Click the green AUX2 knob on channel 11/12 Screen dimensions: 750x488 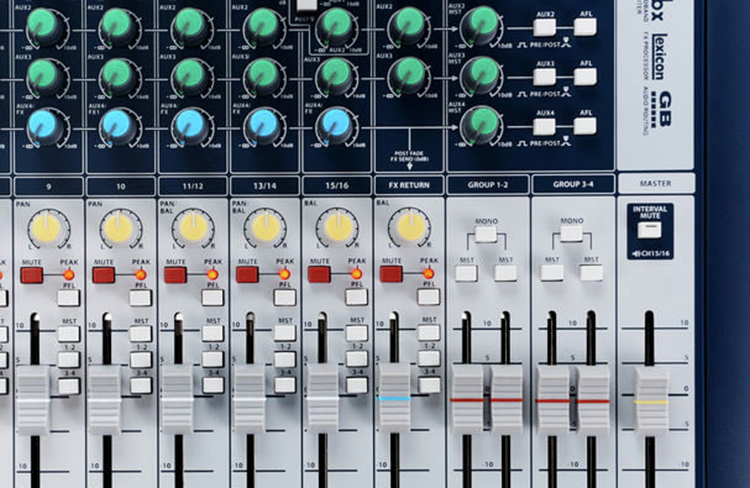coord(190,26)
